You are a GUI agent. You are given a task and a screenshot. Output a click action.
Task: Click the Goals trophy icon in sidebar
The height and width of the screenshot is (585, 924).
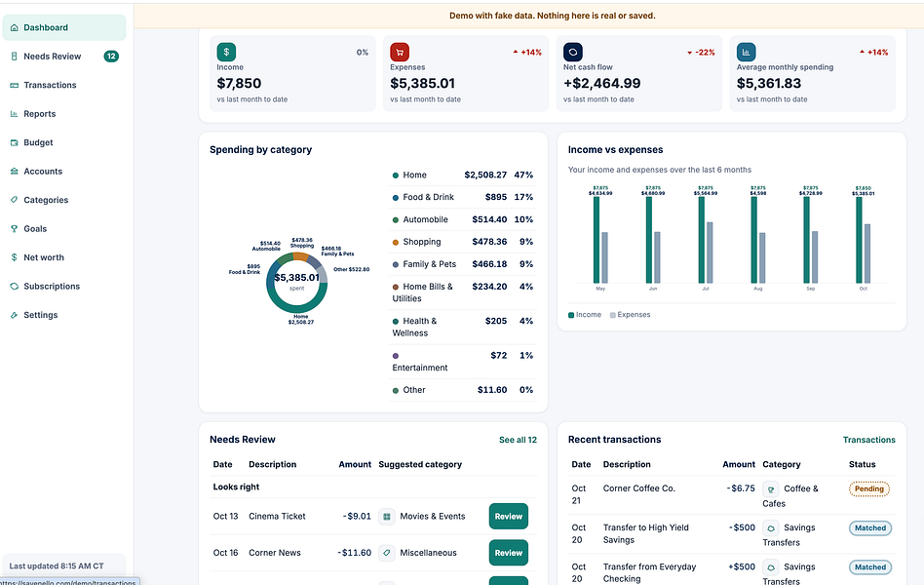[x=15, y=229]
